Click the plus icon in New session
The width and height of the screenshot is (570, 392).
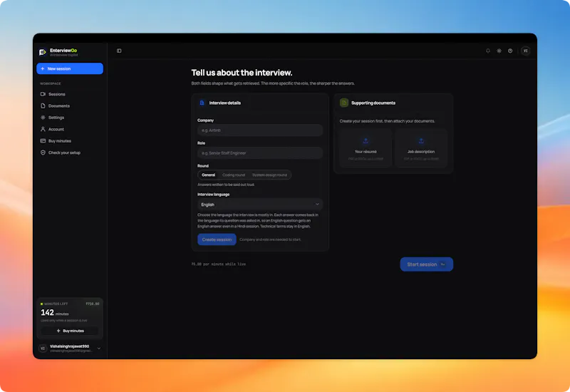coord(43,68)
